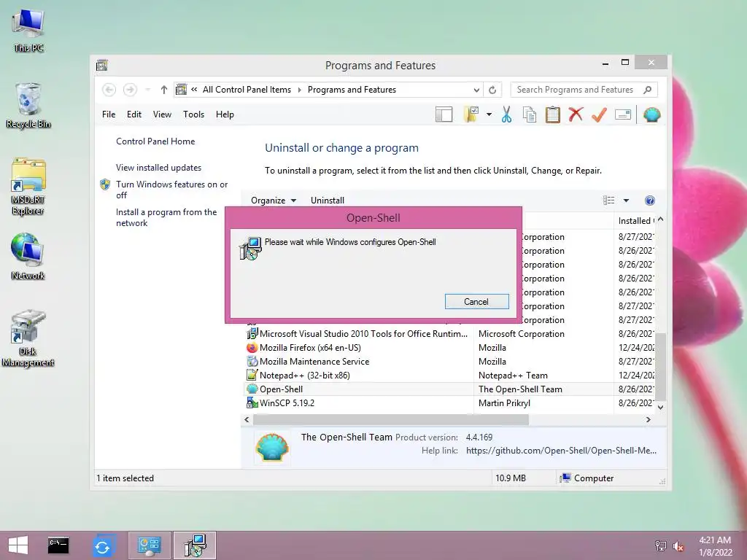Click the Forward navigation arrow

[130, 90]
